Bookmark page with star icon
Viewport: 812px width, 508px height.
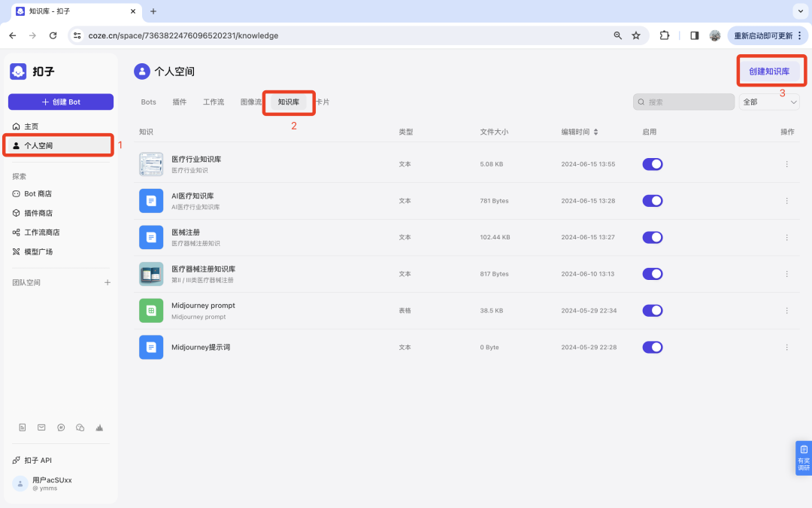636,36
